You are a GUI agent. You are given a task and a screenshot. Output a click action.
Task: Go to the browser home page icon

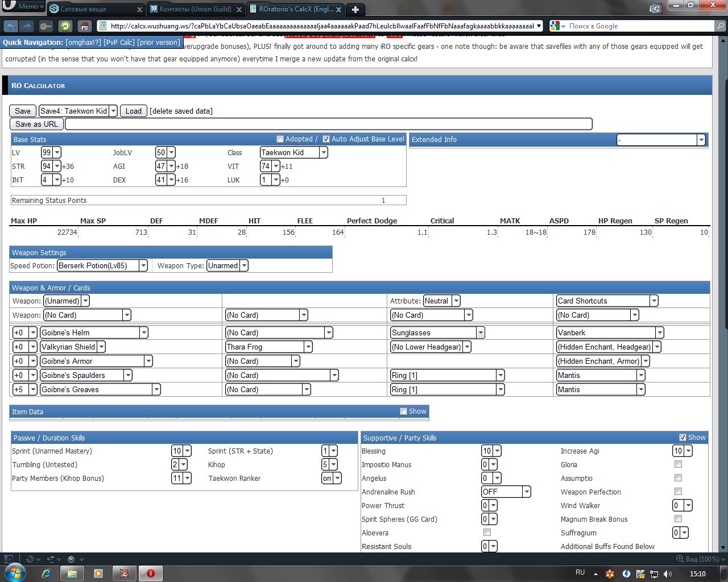[84, 26]
